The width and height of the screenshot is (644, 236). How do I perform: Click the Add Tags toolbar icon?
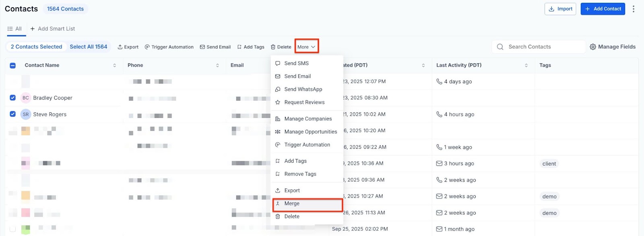click(239, 47)
